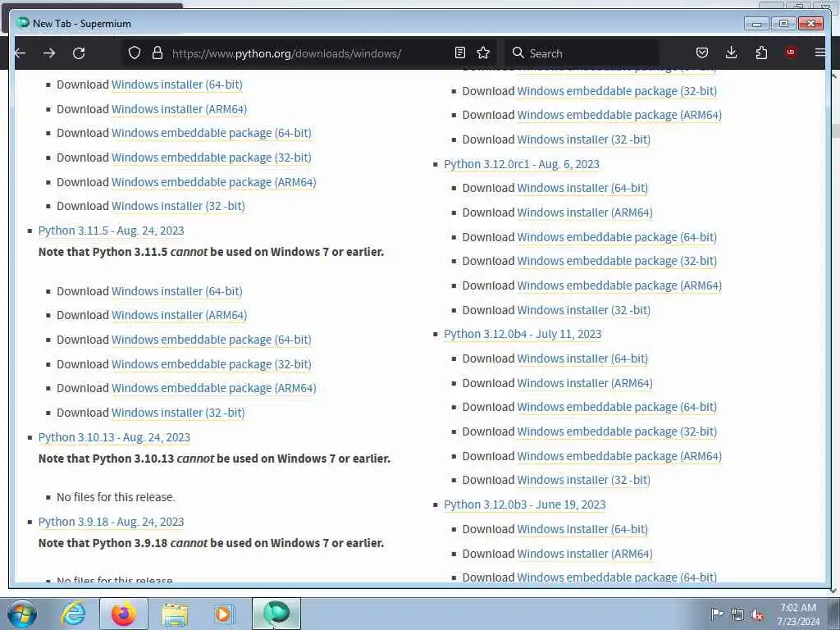This screenshot has width=840, height=630.
Task: Download 3.12.0rc1 embeddable package (ARM64)
Action: [619, 286]
